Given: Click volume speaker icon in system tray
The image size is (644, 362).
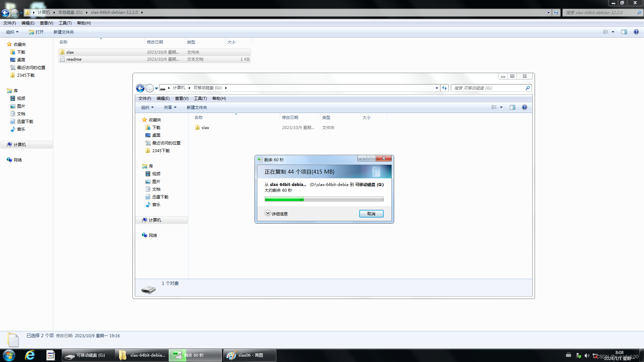Looking at the screenshot, I should pyautogui.click(x=587, y=356).
